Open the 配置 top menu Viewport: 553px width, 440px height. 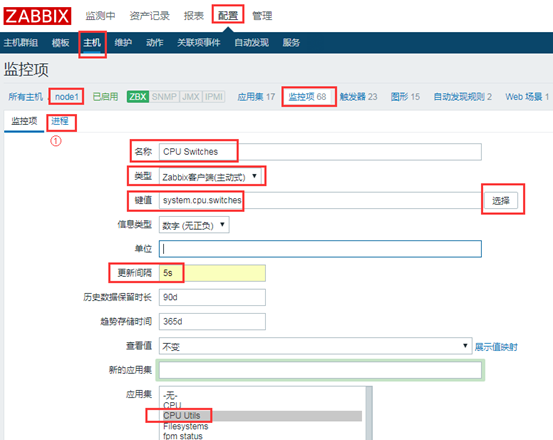pyautogui.click(x=228, y=16)
